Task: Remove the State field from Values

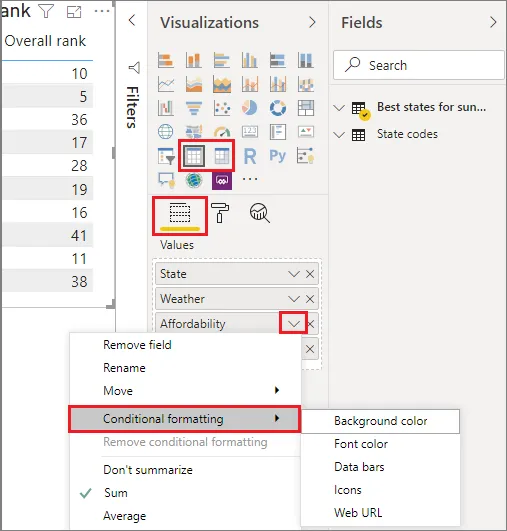Action: tap(310, 274)
